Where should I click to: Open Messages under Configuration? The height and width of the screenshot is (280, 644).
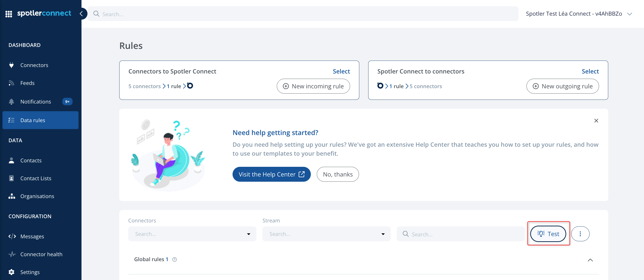[x=40, y=236]
